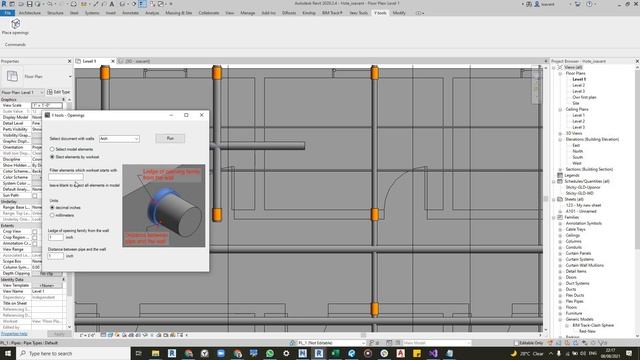Open Windows Start menu
The image size is (640, 360).
pyautogui.click(x=8, y=353)
